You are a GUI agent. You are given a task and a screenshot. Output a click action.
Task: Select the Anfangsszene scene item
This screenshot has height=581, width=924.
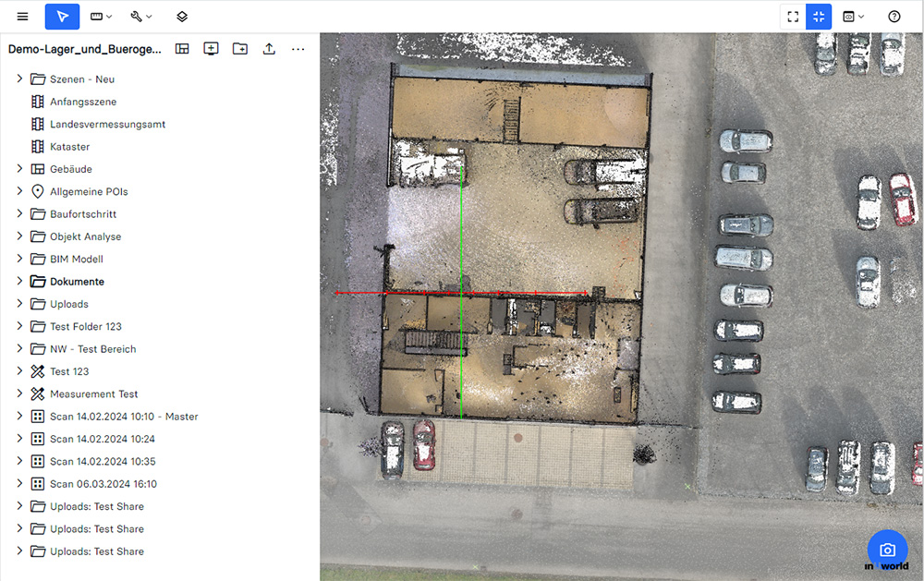click(x=83, y=102)
